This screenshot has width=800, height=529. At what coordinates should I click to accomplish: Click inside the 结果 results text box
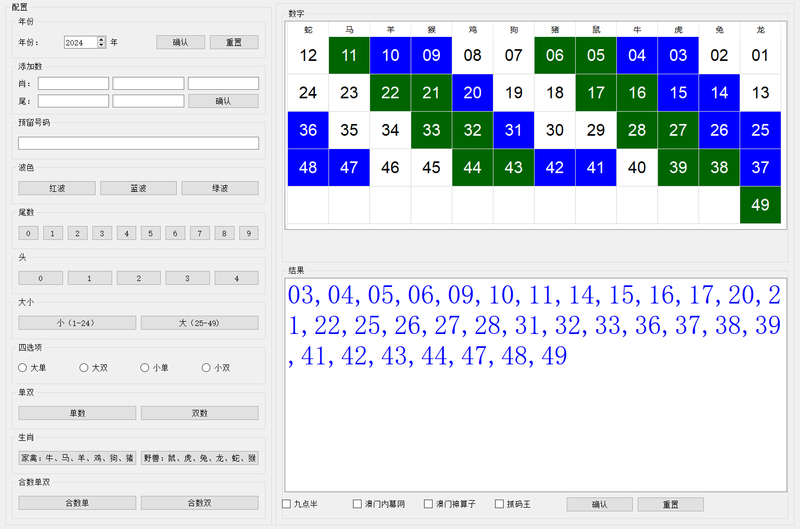point(536,385)
